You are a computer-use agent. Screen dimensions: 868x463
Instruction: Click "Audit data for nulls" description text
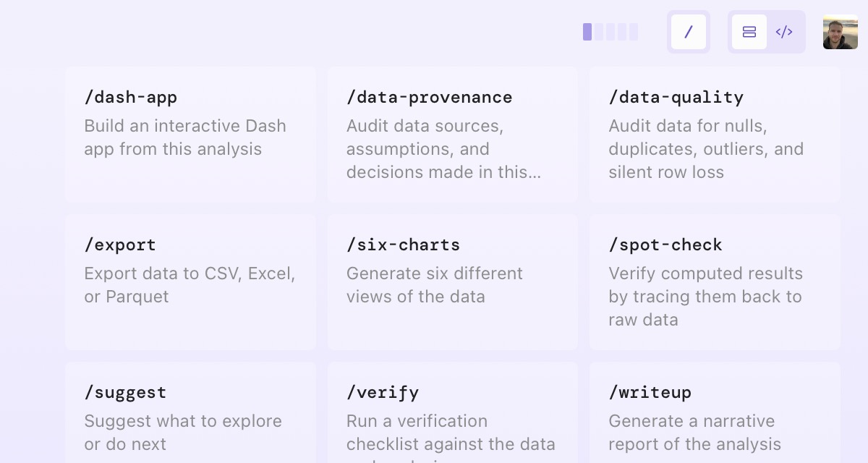pyautogui.click(x=706, y=149)
